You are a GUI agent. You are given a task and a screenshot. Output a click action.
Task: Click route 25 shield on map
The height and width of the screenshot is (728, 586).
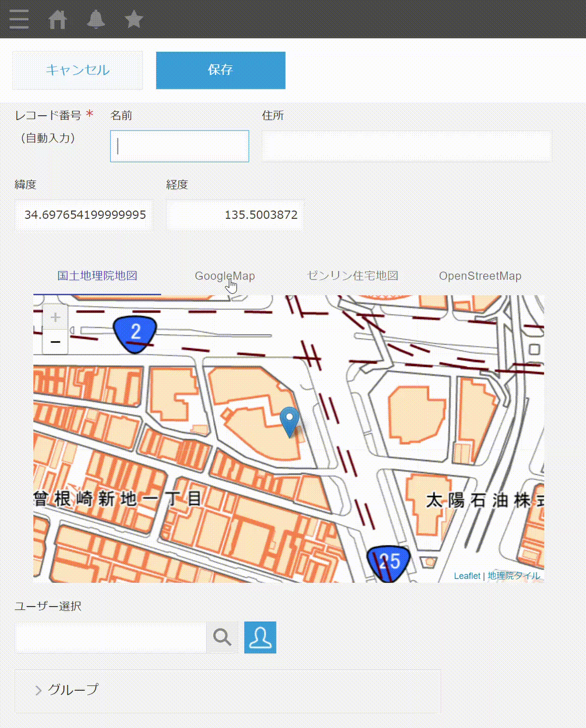click(x=388, y=563)
